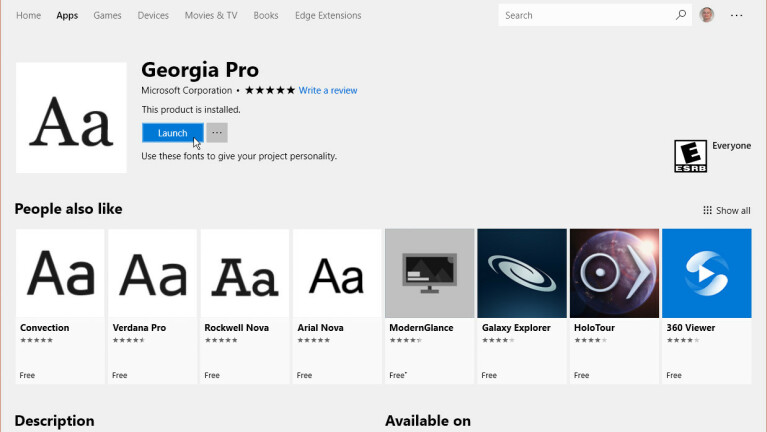
Task: Click the 360 Viewer title text
Action: click(691, 328)
